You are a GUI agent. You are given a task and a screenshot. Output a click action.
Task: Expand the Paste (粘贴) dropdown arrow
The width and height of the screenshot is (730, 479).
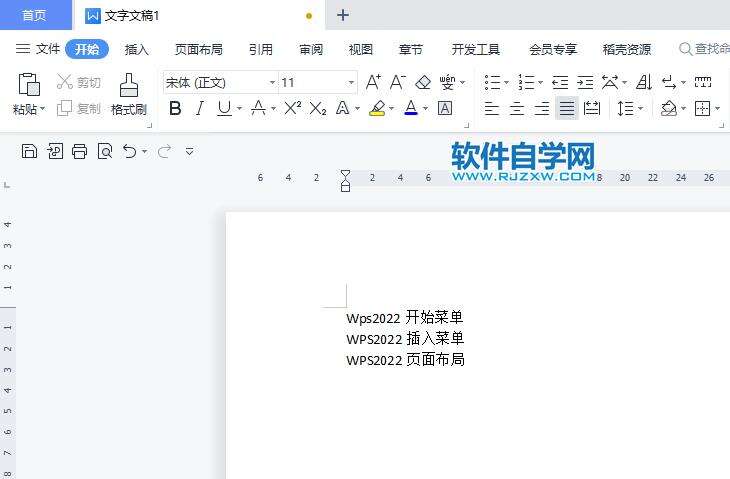tap(42, 109)
